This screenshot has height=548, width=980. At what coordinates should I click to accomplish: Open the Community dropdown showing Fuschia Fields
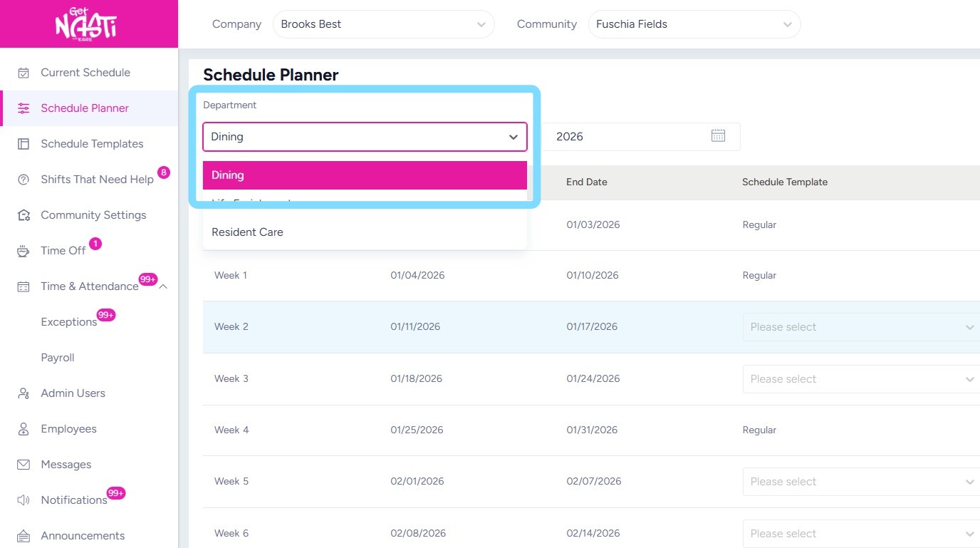pos(694,24)
